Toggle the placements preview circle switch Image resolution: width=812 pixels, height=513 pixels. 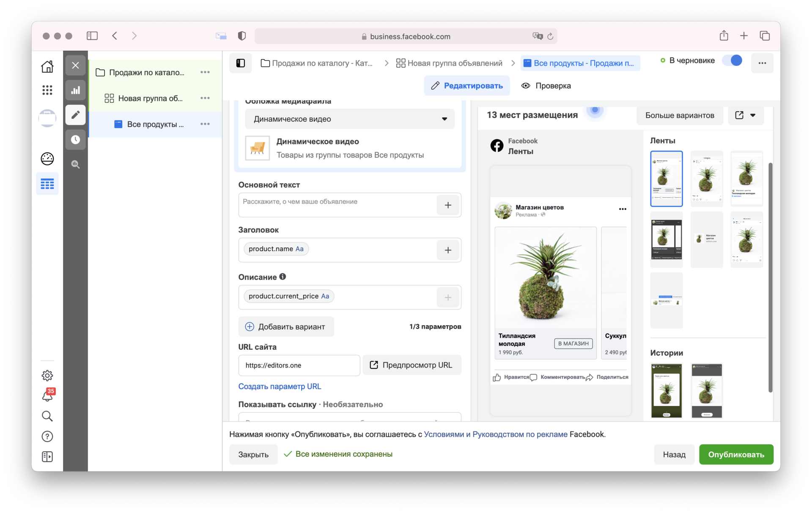595,110
